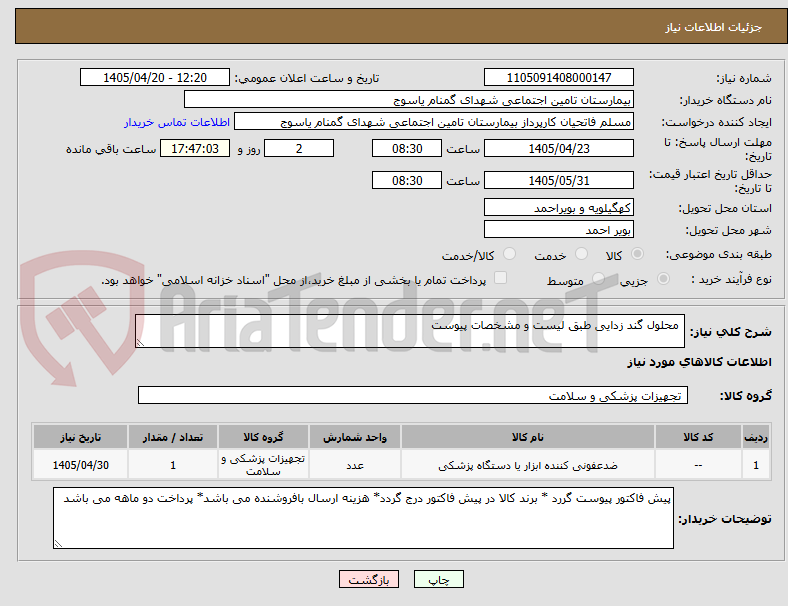Click the cell ضدعفونی کننده ابزار یا دستگاه پزشکی

pyautogui.click(x=528, y=465)
